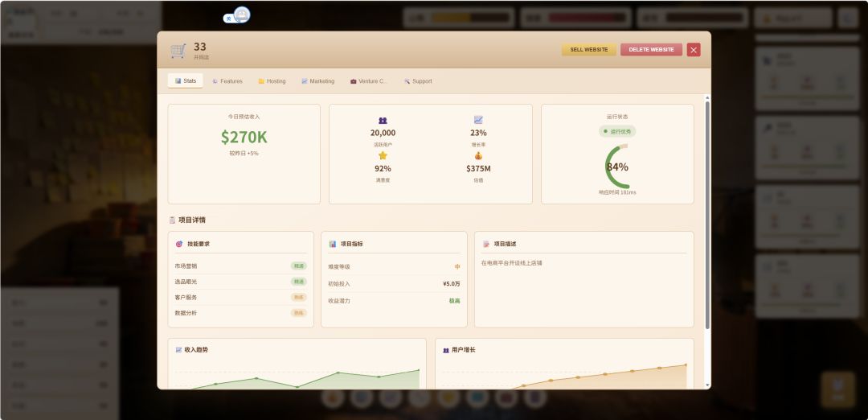The width and height of the screenshot is (868, 420).
Task: Click the 难度等级 row label
Action: [x=339, y=266]
